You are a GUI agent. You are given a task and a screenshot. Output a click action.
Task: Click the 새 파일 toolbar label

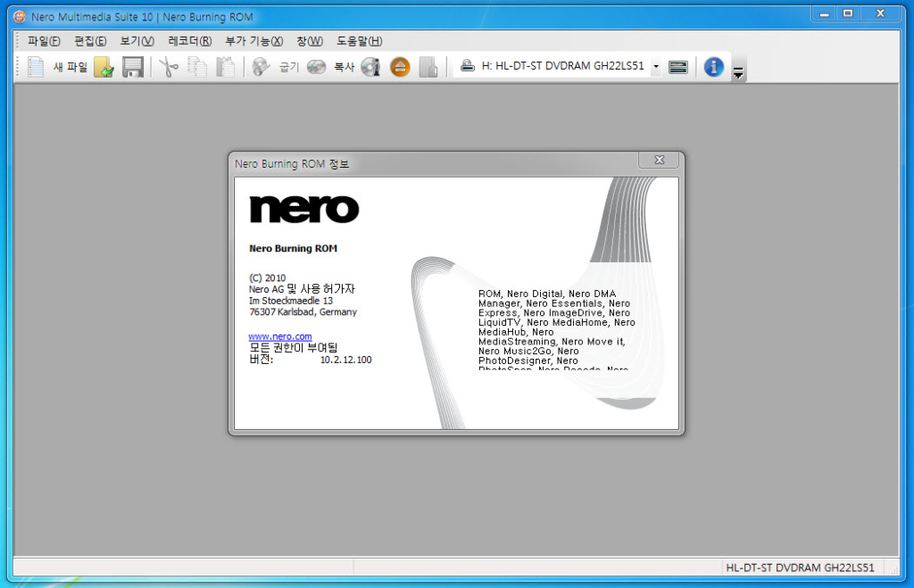click(70, 67)
